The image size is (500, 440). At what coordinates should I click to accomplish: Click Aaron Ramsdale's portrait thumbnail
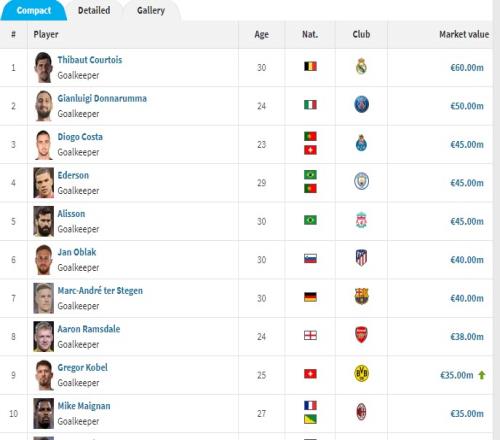pos(43,336)
